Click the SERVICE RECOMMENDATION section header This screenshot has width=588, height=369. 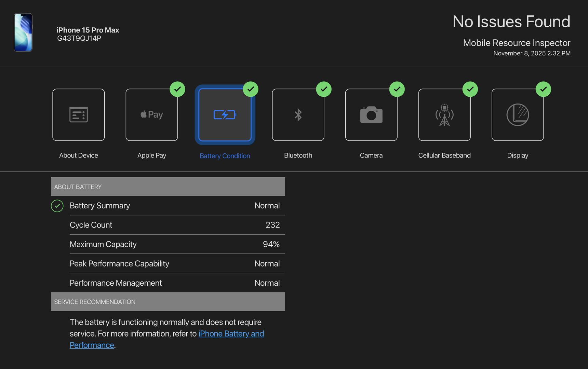(168, 302)
